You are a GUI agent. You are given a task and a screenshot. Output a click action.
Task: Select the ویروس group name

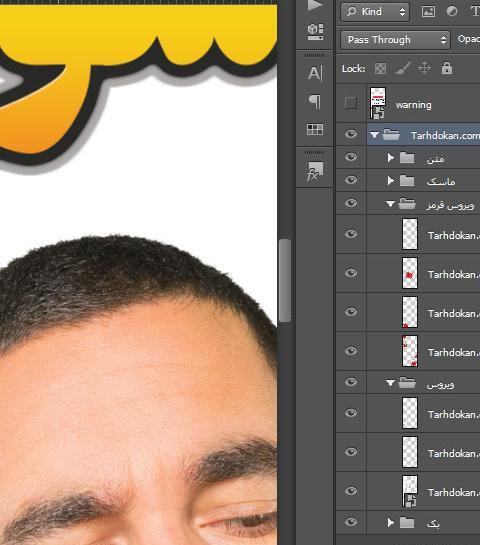point(440,384)
